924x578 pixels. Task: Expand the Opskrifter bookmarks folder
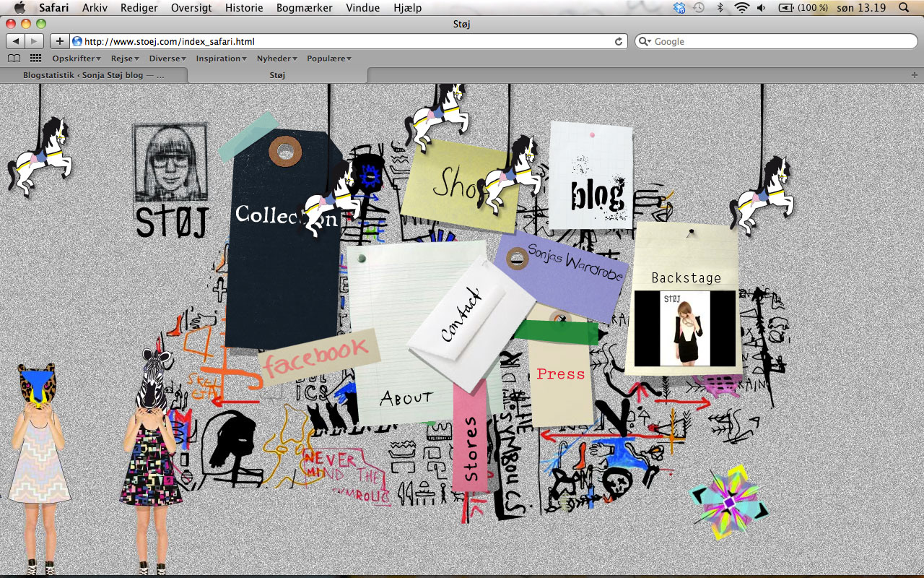point(76,59)
